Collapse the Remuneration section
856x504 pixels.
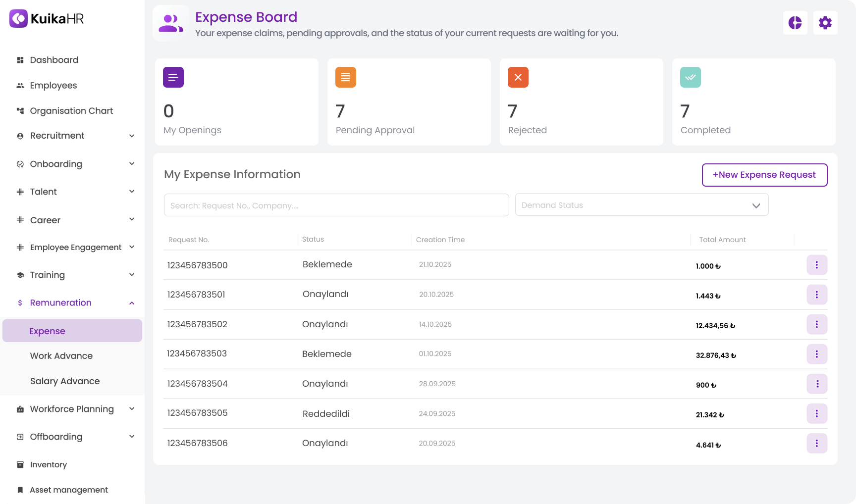coord(131,302)
